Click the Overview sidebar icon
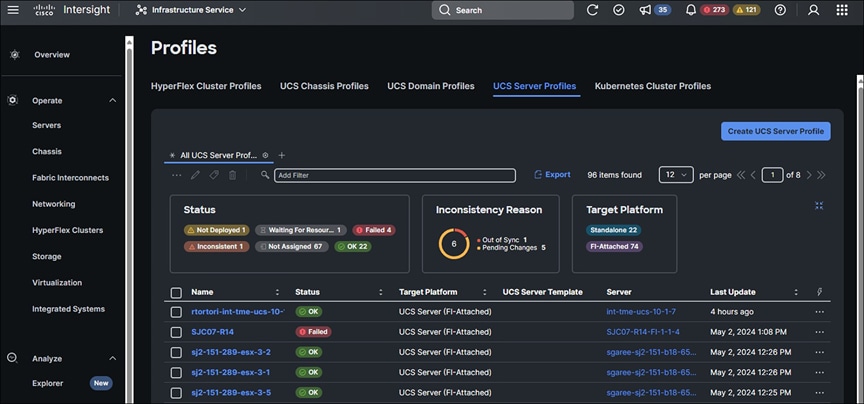 point(15,55)
